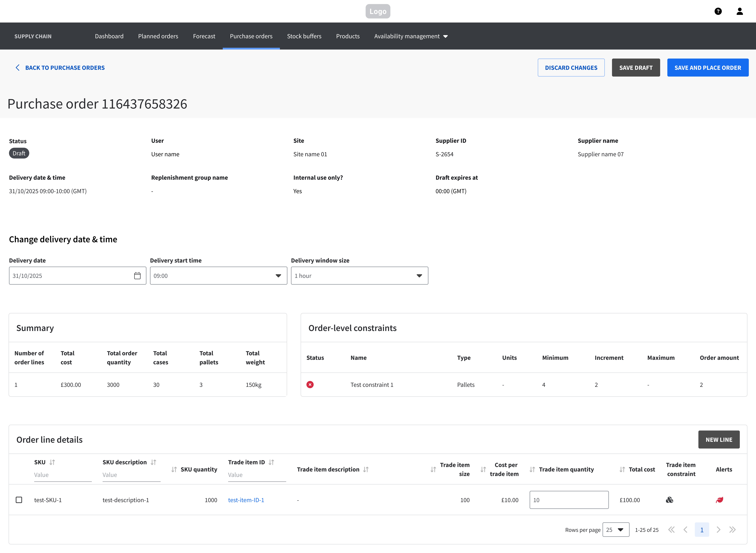The width and height of the screenshot is (756, 553).
Task: Navigate to the Products tab
Action: (348, 36)
